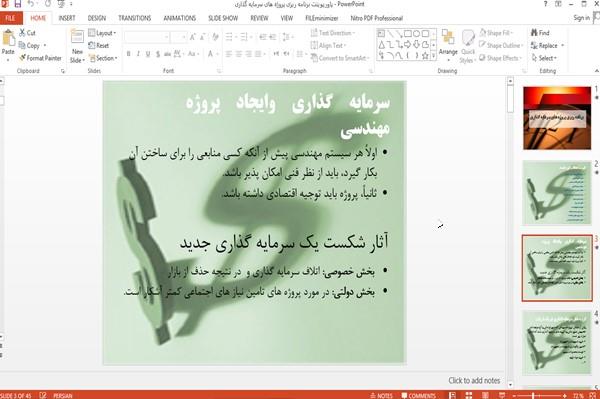Switch to the INSERT tab

tap(67, 18)
